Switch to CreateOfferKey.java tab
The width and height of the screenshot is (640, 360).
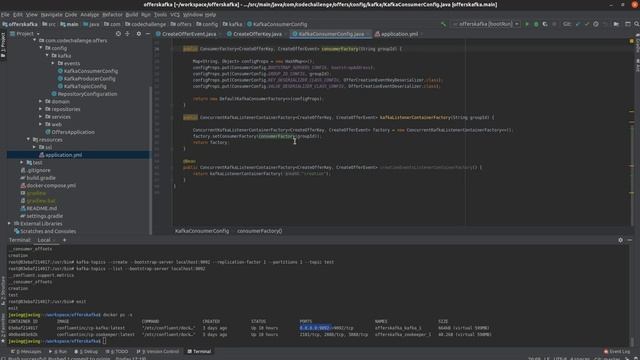255,34
